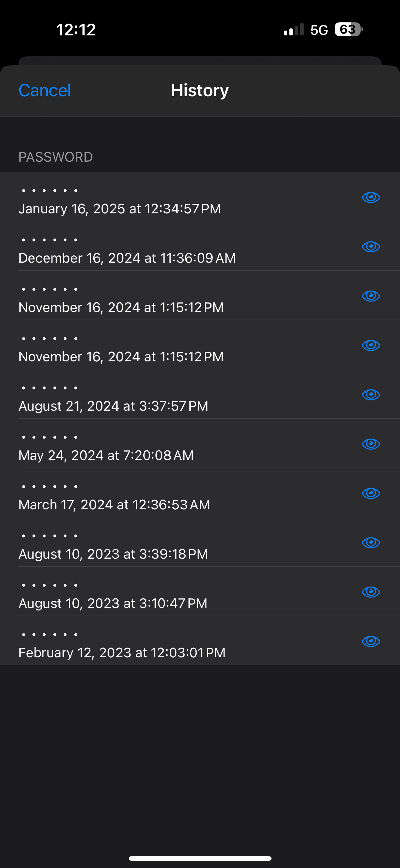Click eye icon beside March 17, 2024
Screen dimensions: 400x868
click(x=371, y=493)
